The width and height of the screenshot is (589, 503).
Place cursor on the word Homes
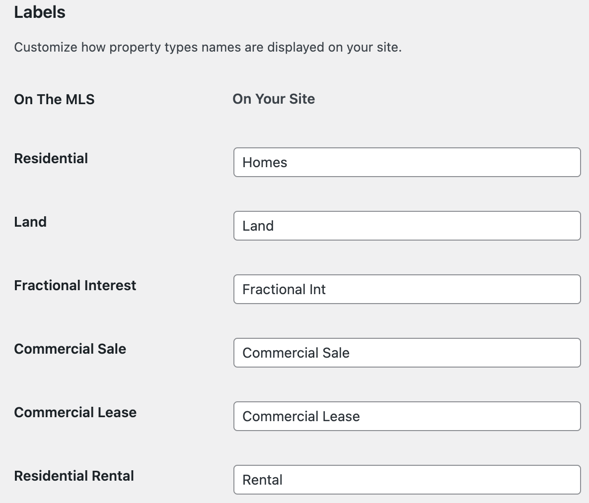pyautogui.click(x=264, y=162)
